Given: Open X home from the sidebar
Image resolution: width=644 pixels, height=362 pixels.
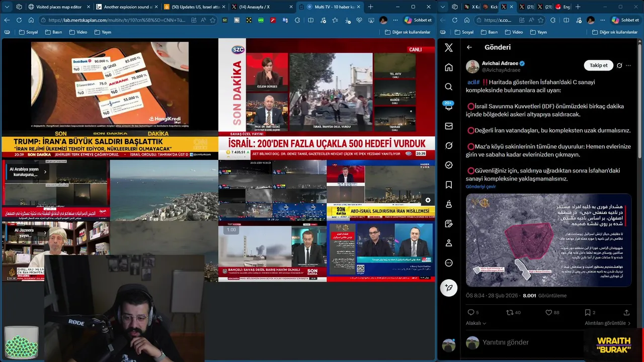Looking at the screenshot, I should tap(449, 67).
